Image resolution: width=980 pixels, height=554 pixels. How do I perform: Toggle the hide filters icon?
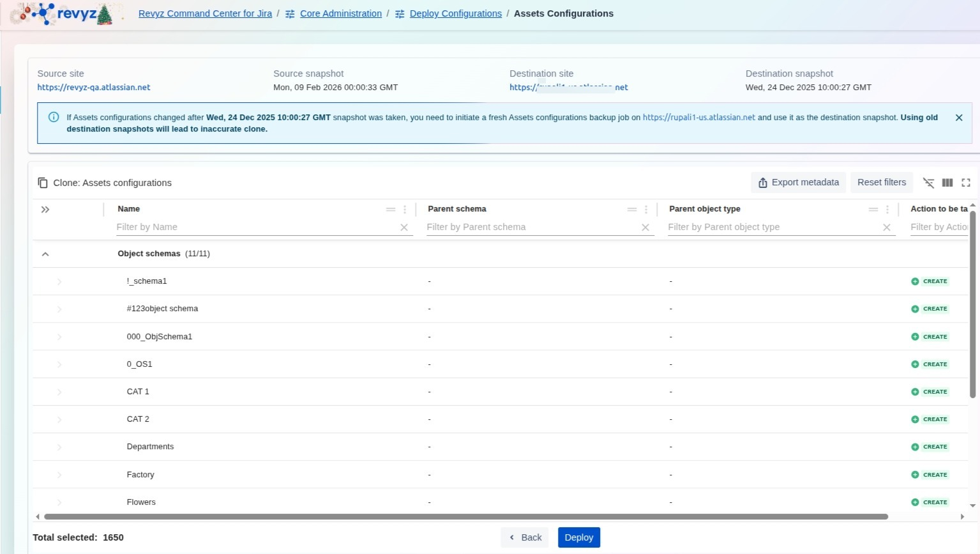click(x=928, y=183)
